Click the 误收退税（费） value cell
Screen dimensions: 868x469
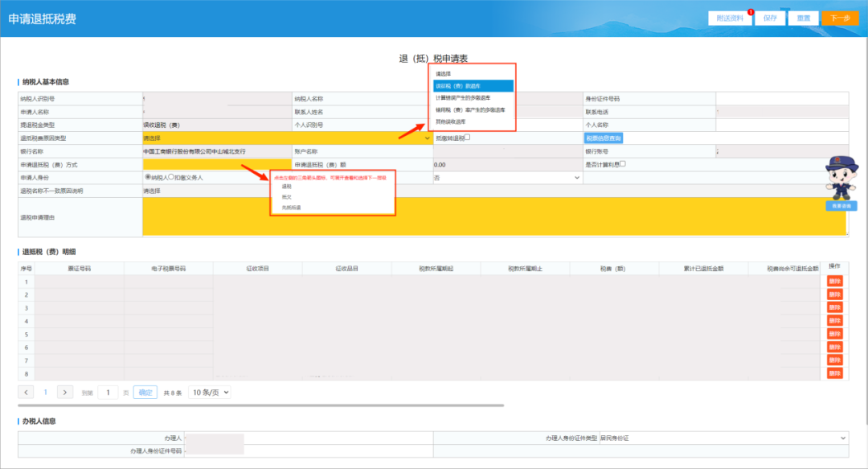217,125
